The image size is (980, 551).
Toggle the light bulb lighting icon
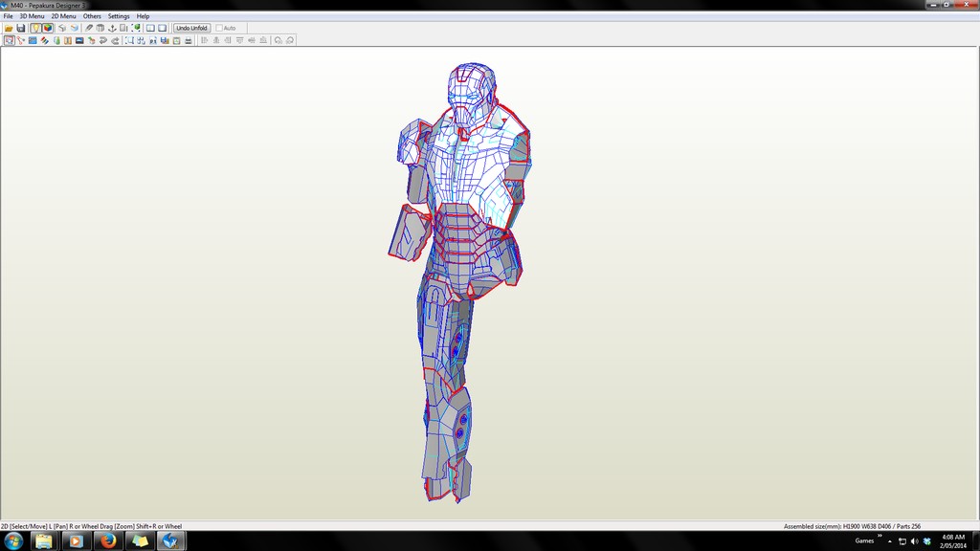pos(35,28)
